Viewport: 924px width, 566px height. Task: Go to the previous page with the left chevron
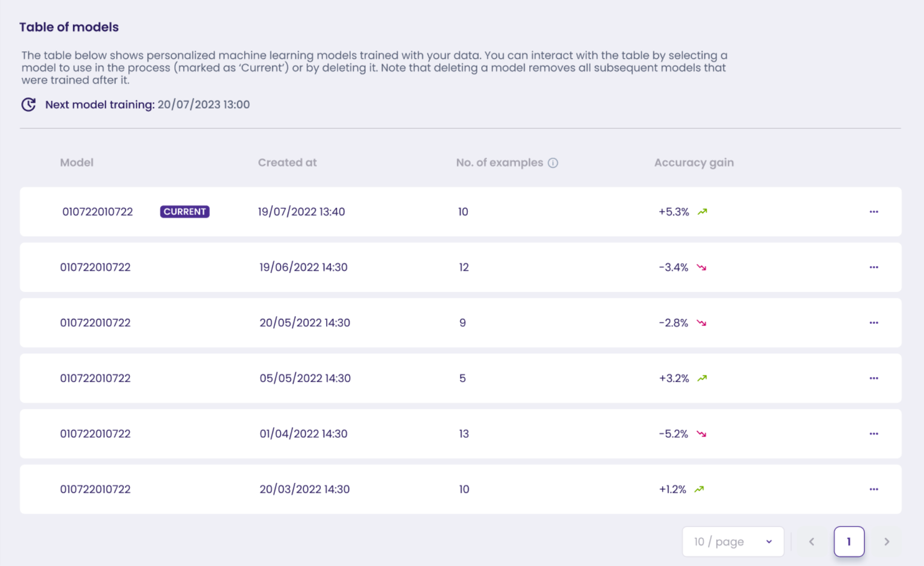(x=811, y=541)
